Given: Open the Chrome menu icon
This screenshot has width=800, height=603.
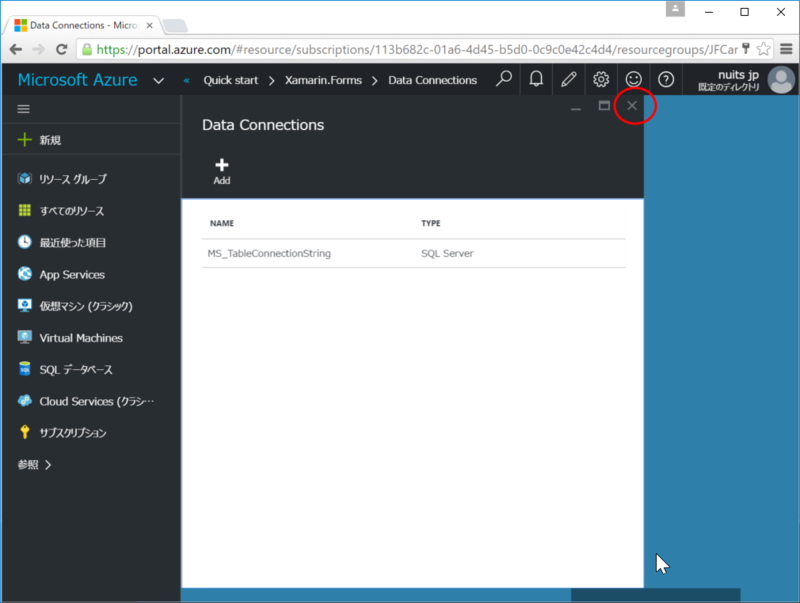Looking at the screenshot, I should 786,49.
